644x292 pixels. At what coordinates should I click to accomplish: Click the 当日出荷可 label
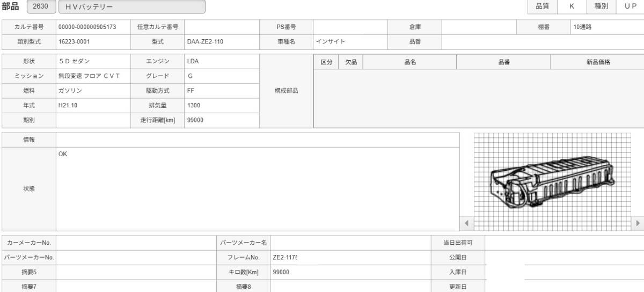(x=458, y=243)
